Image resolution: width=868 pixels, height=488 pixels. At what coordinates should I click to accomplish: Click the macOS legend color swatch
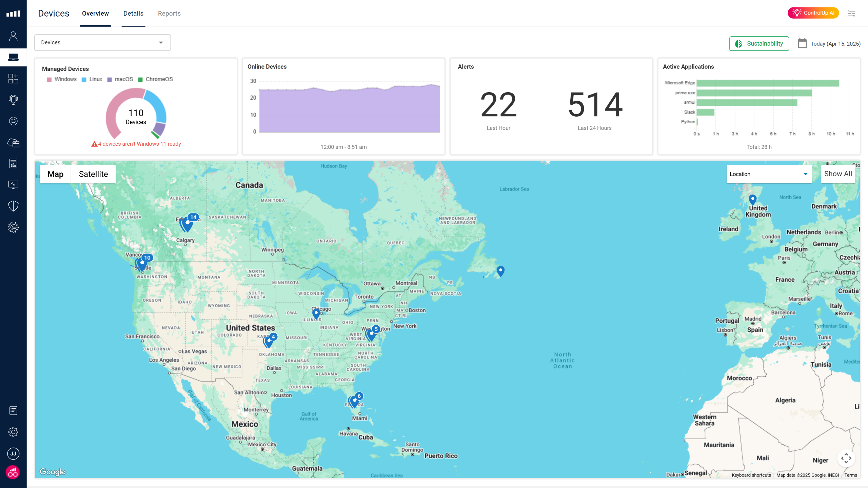pyautogui.click(x=110, y=80)
